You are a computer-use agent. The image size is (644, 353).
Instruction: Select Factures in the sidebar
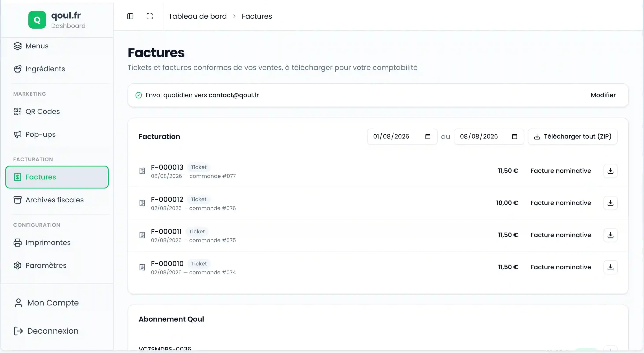57,177
